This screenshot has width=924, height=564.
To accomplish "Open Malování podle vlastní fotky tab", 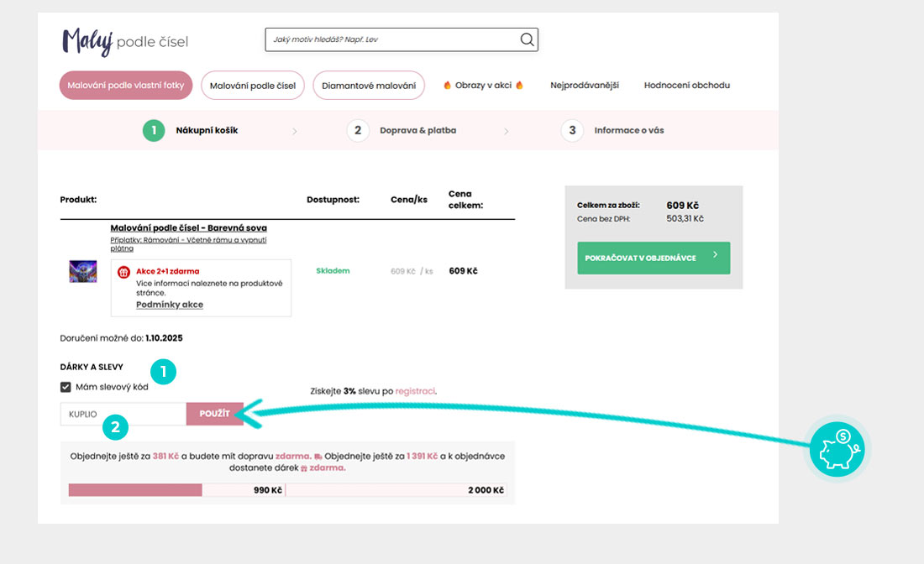I will [125, 86].
